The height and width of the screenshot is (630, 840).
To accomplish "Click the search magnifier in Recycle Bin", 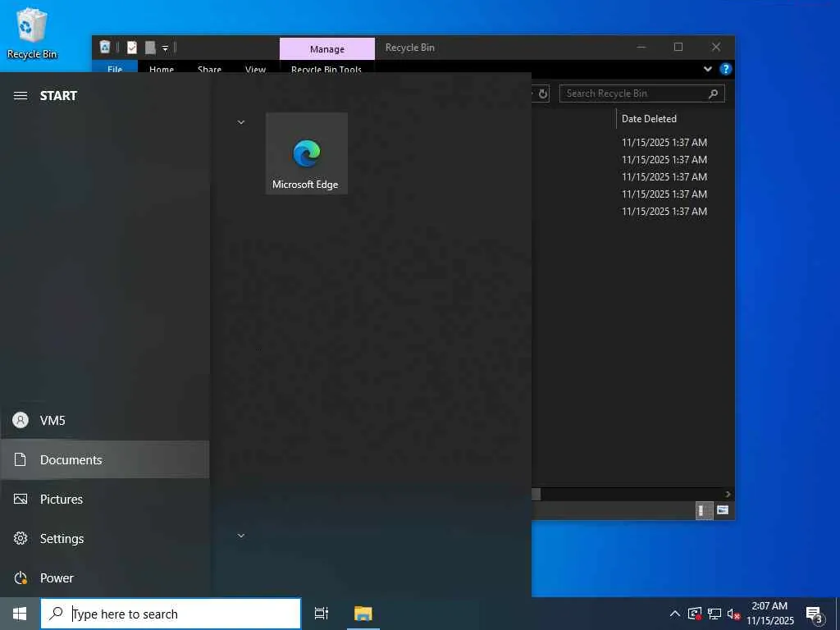I will coord(713,94).
